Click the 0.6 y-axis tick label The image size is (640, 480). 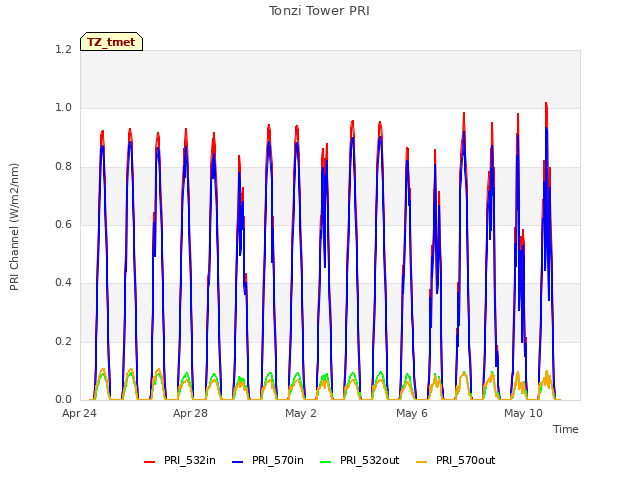point(63,224)
